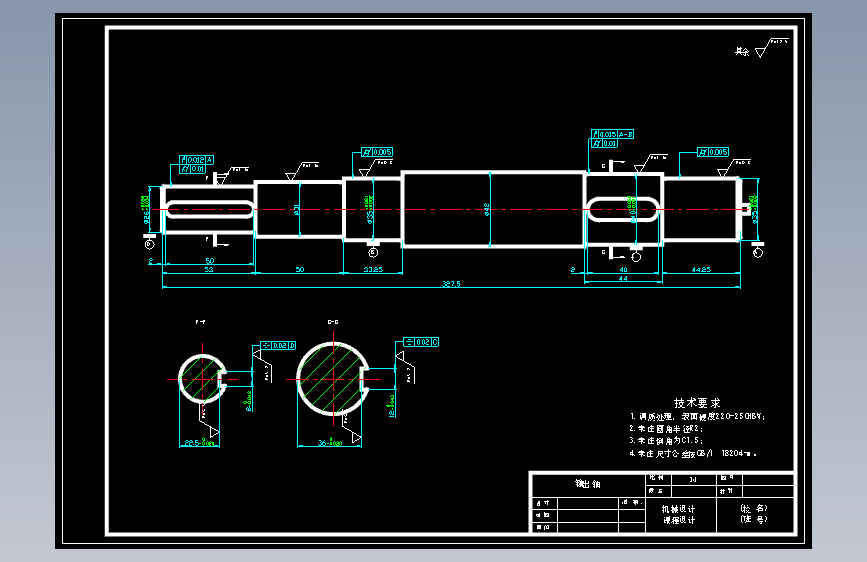The height and width of the screenshot is (562, 867).
Task: Select the (班号) placeholder in title block
Action: [x=754, y=519]
